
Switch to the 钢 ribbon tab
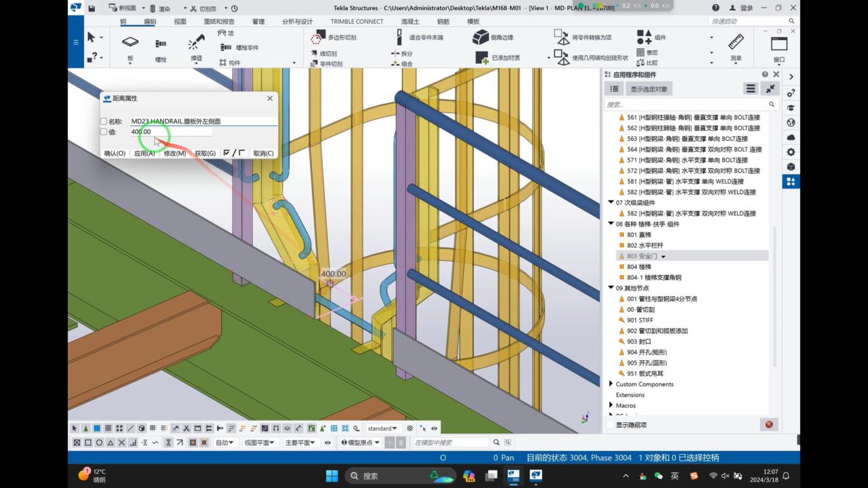click(x=123, y=22)
